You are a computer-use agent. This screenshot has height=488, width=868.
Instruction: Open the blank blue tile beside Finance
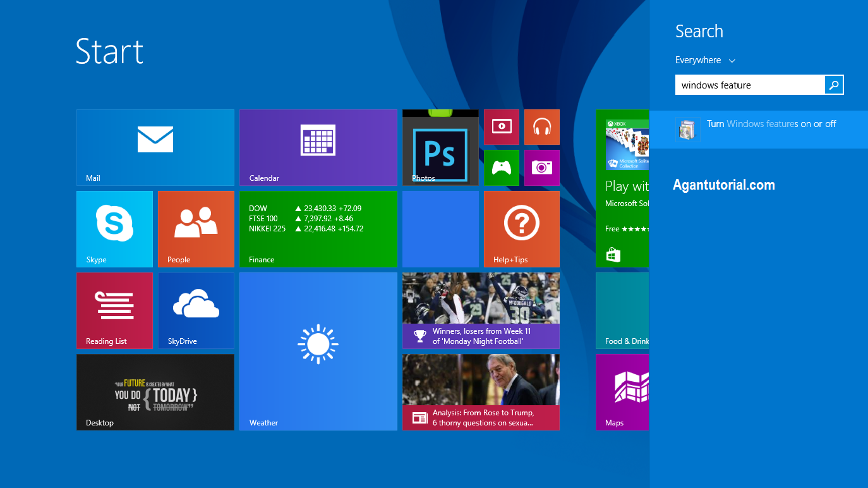click(440, 229)
